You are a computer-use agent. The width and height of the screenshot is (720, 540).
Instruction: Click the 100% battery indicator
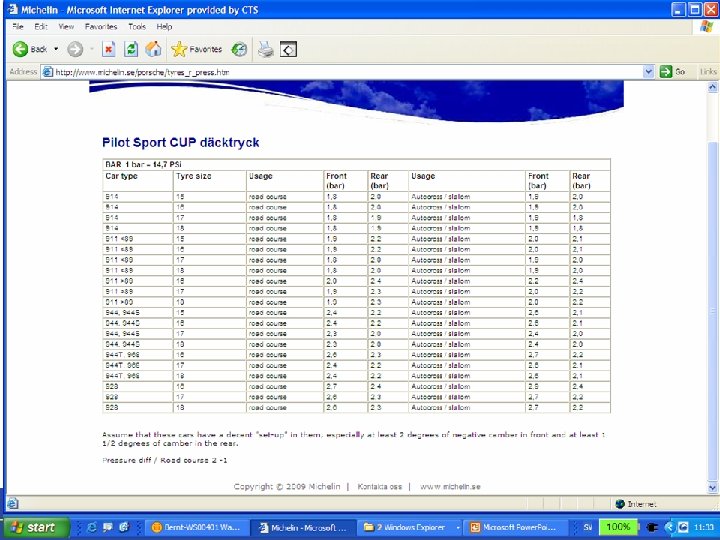click(618, 527)
